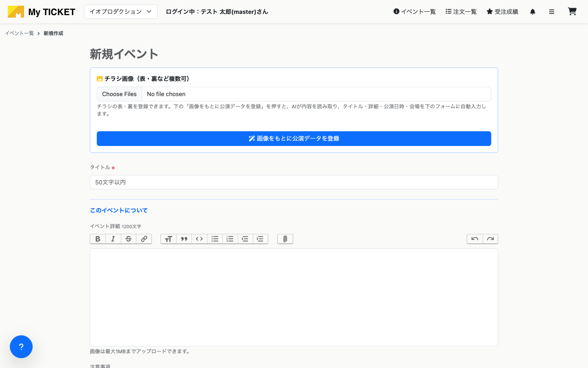Click the No file chosen text
This screenshot has height=368, width=588.
pos(166,94)
